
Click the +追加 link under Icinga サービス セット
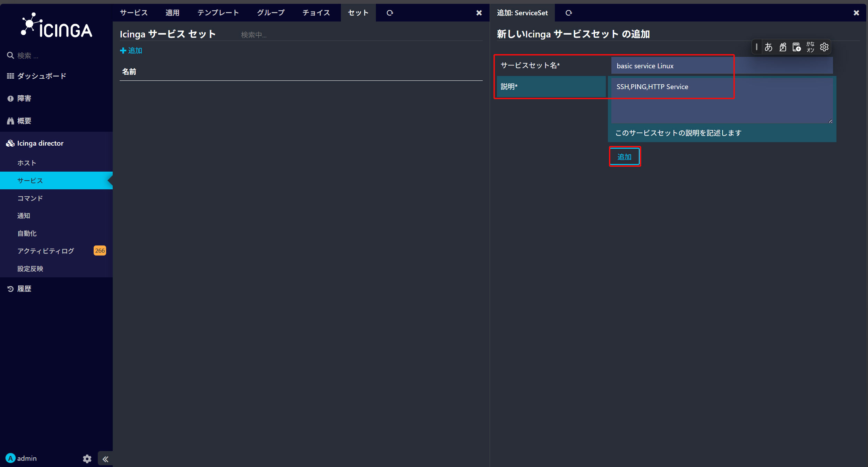[131, 51]
